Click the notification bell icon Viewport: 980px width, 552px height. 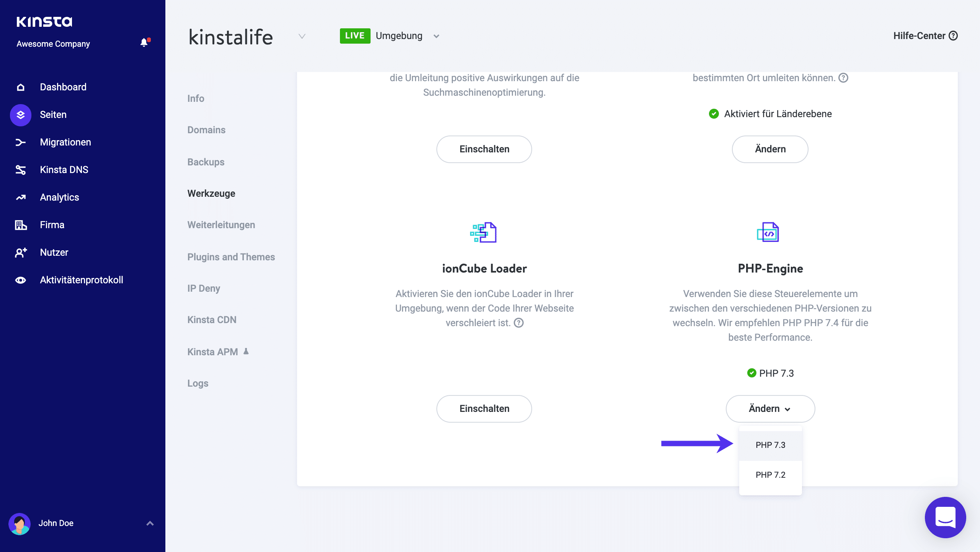pyautogui.click(x=144, y=43)
